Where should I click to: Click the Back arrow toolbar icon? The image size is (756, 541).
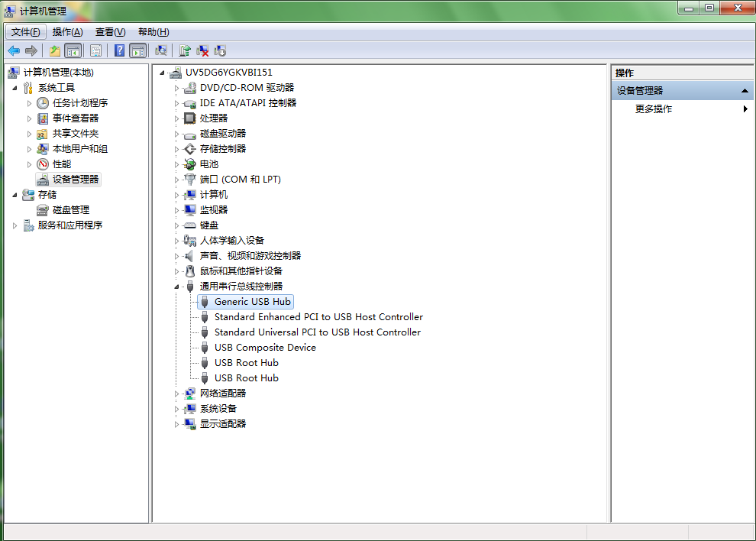click(14, 51)
